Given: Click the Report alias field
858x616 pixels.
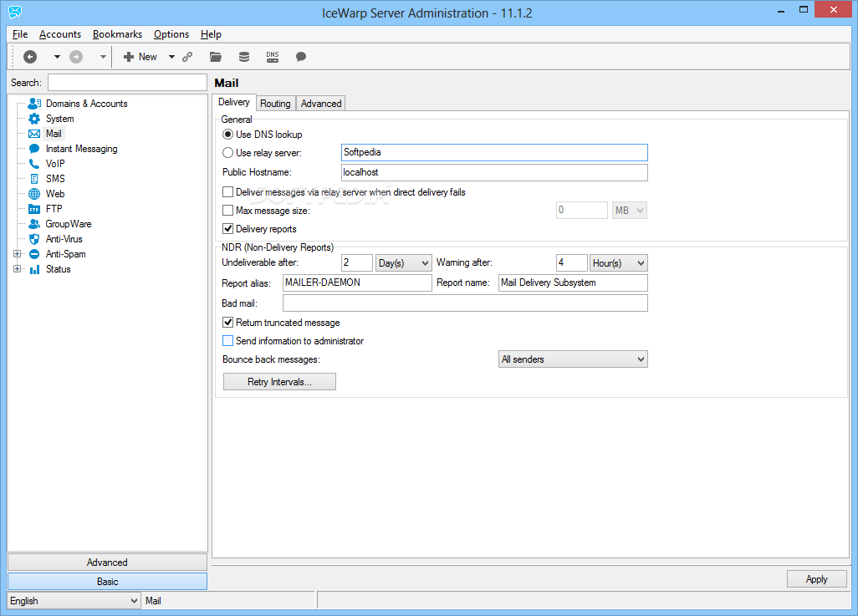Looking at the screenshot, I should coord(357,283).
